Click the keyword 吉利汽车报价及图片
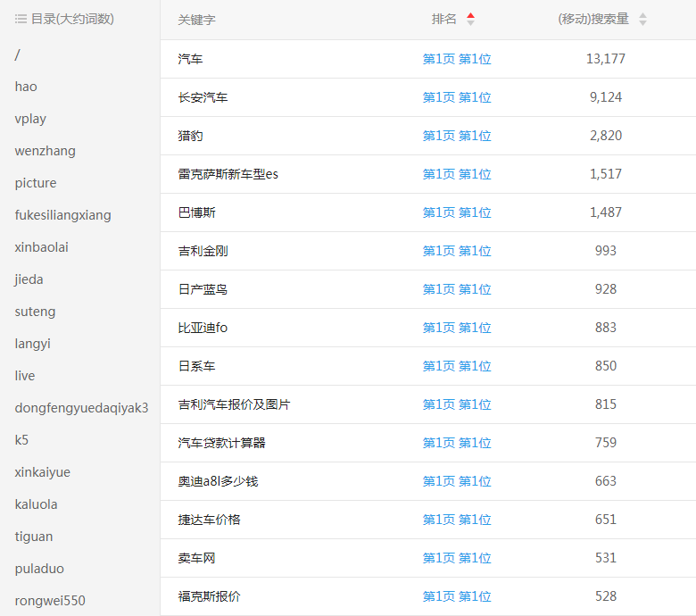Image resolution: width=696 pixels, height=616 pixels. [x=234, y=404]
